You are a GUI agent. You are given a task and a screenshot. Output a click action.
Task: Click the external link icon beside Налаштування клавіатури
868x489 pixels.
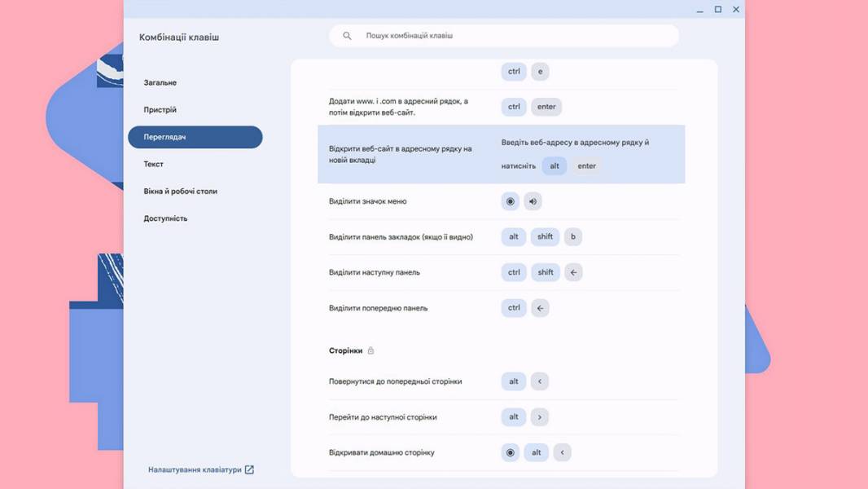pos(249,469)
